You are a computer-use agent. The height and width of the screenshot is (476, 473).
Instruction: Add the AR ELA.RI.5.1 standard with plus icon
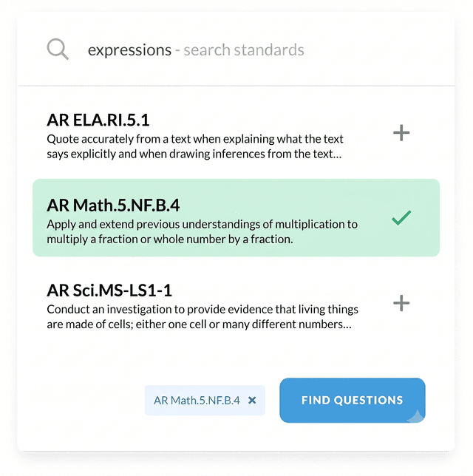(x=401, y=132)
